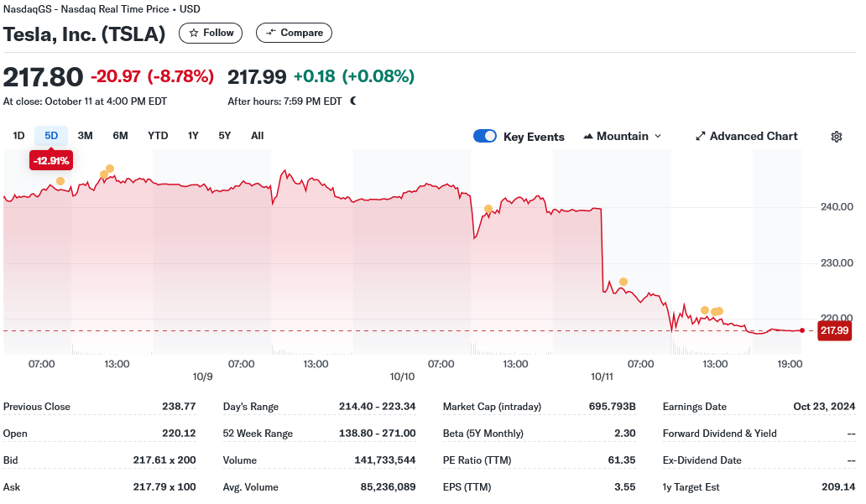Click the after-hours moon icon
The width and height of the screenshot is (866, 504).
(353, 101)
